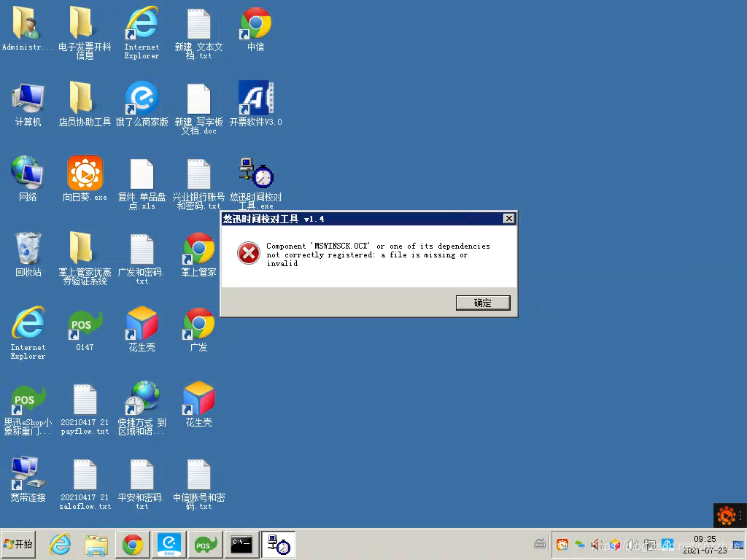Select the 中信 Chrome shortcut

(x=256, y=29)
